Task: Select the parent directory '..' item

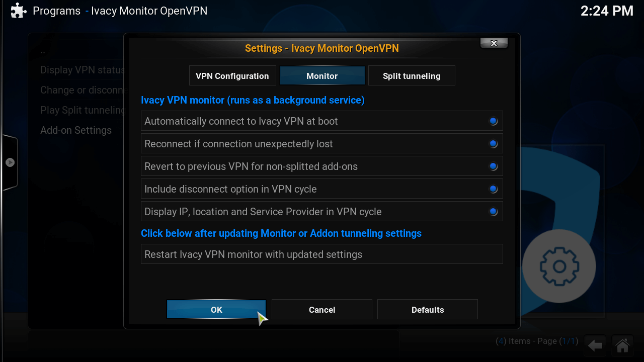Action: (x=43, y=51)
